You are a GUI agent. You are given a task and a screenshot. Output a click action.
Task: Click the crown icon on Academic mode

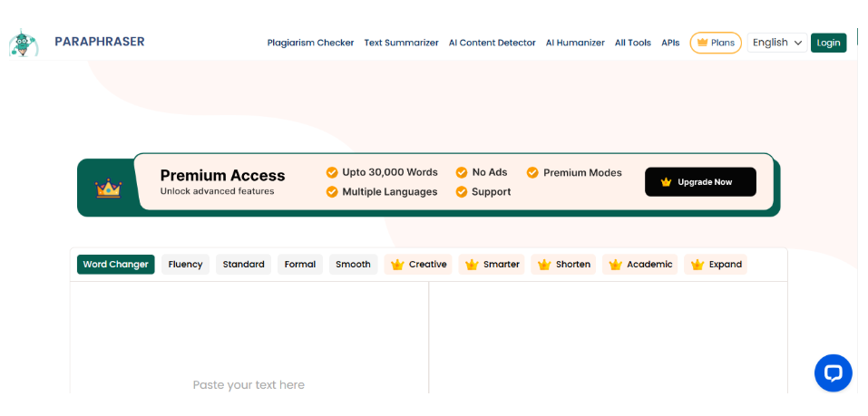click(x=616, y=265)
